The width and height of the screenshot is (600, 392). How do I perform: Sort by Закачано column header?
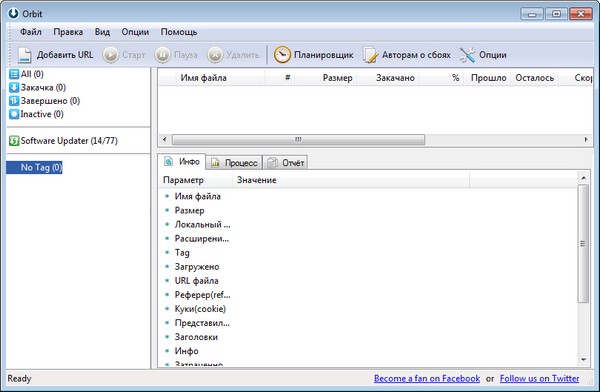[x=387, y=78]
